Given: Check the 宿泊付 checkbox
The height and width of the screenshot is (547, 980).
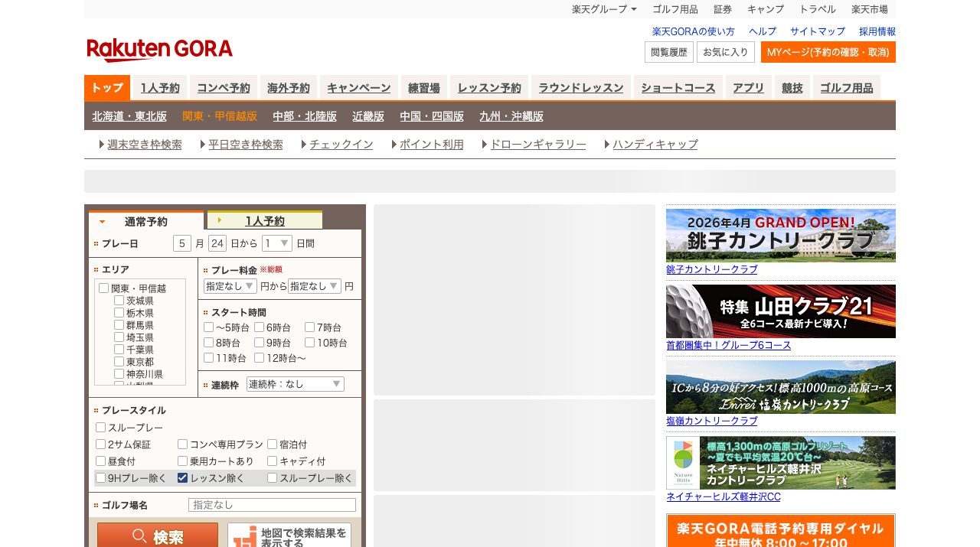Looking at the screenshot, I should point(272,444).
